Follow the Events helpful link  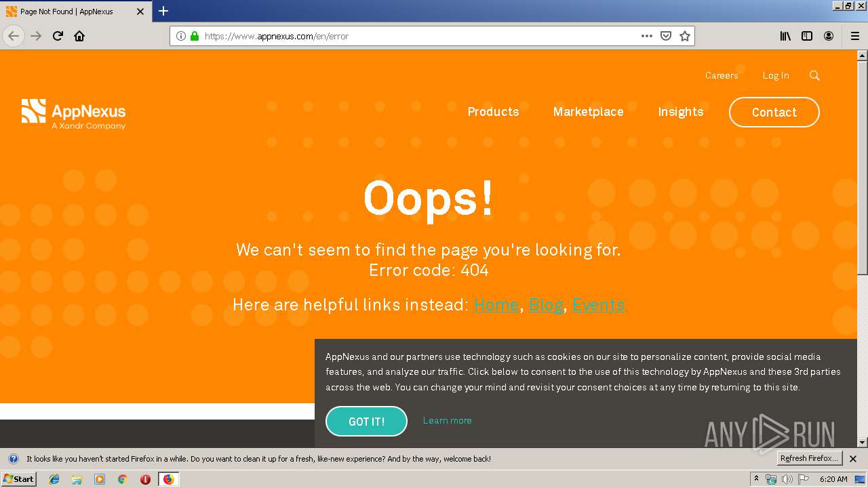pos(598,305)
